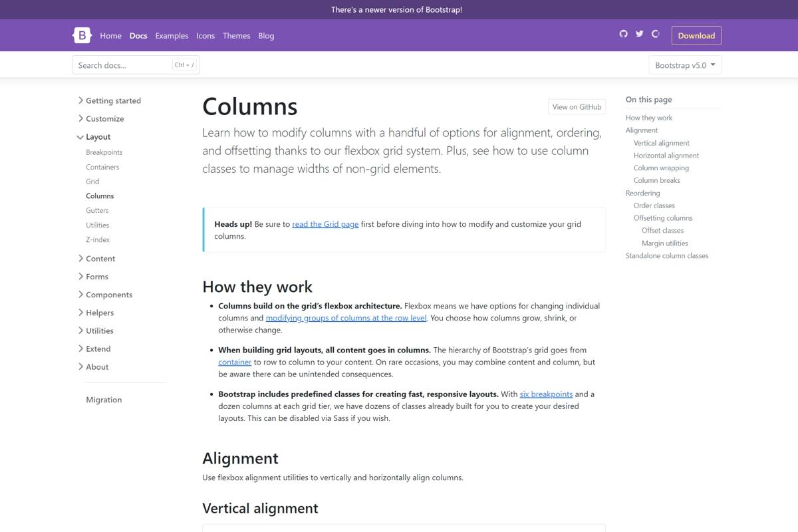Open the Migration sidebar link

coord(104,400)
